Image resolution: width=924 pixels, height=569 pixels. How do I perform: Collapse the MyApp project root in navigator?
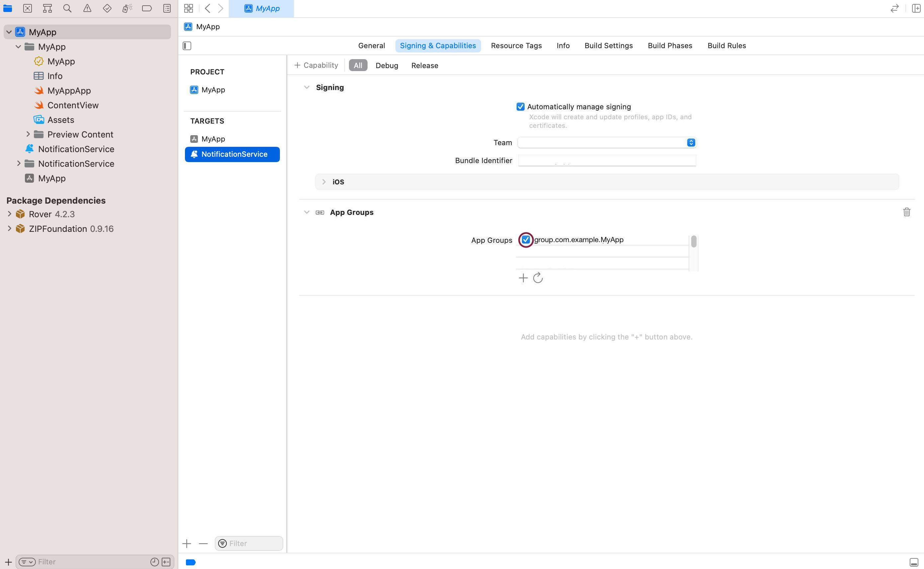click(9, 32)
